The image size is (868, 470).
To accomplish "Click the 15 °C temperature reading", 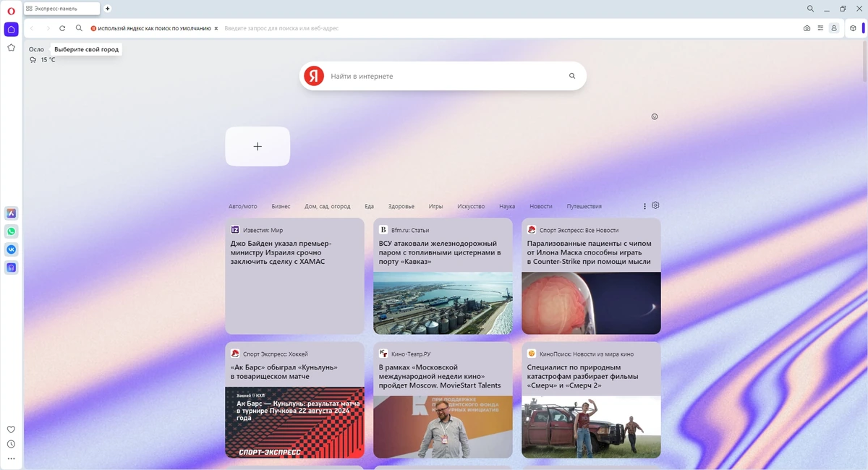I will 48,60.
